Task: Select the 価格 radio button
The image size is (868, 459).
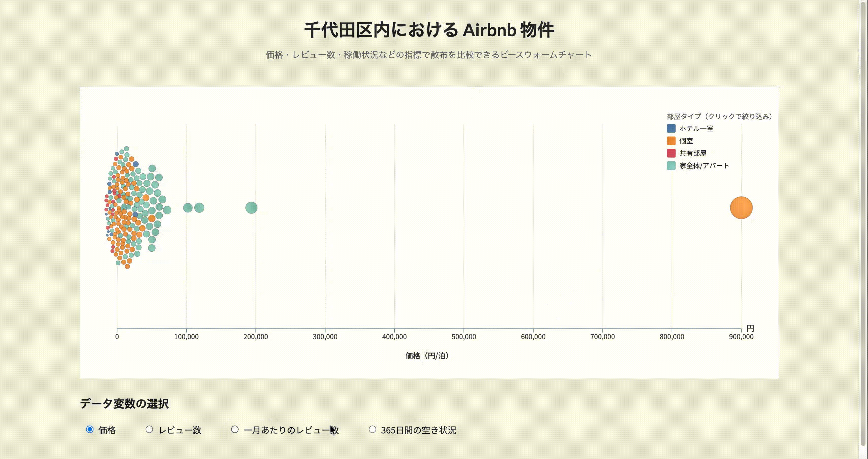Action: (90, 429)
